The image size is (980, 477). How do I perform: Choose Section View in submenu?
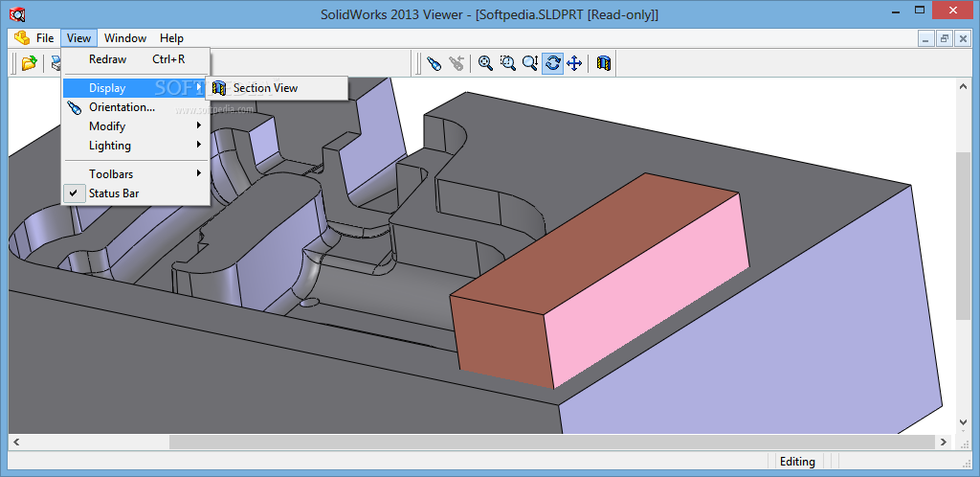277,88
